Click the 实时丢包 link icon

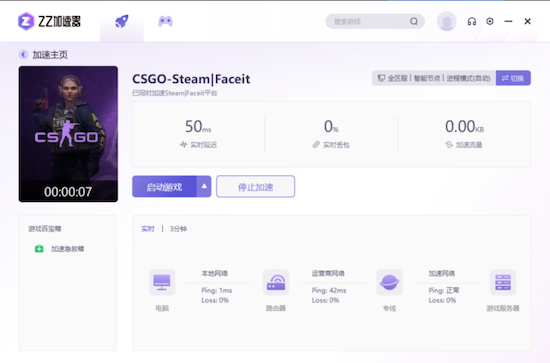coord(316,144)
